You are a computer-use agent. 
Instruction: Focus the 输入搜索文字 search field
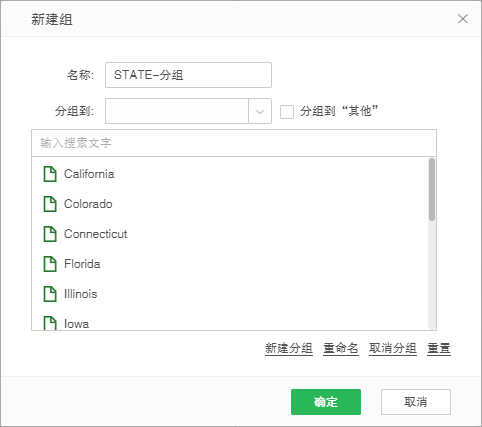[x=234, y=143]
